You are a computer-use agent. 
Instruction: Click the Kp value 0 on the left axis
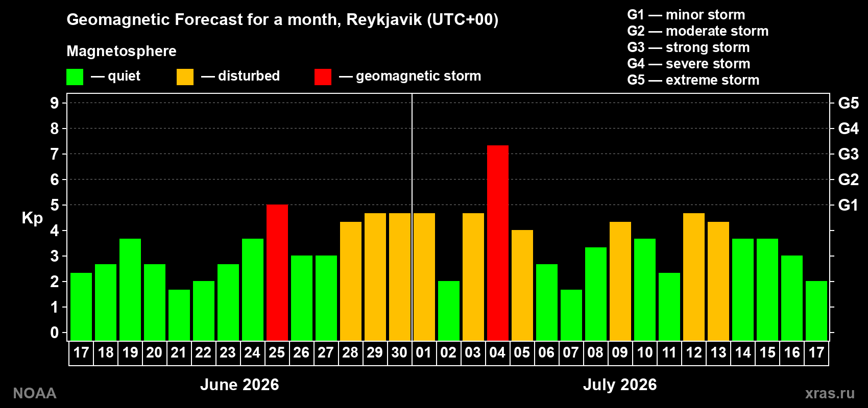tap(55, 333)
